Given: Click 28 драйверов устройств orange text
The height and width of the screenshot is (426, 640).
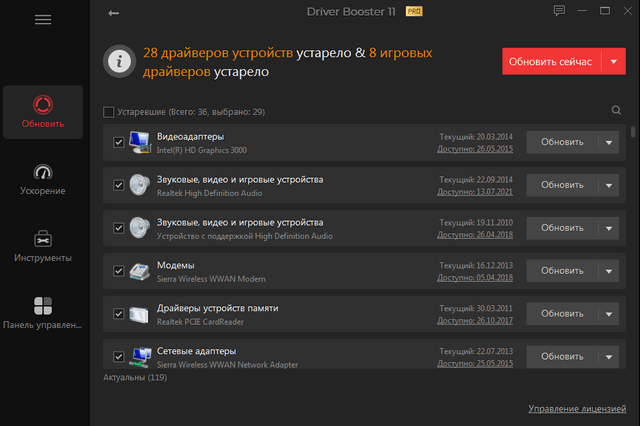Looking at the screenshot, I should 218,53.
